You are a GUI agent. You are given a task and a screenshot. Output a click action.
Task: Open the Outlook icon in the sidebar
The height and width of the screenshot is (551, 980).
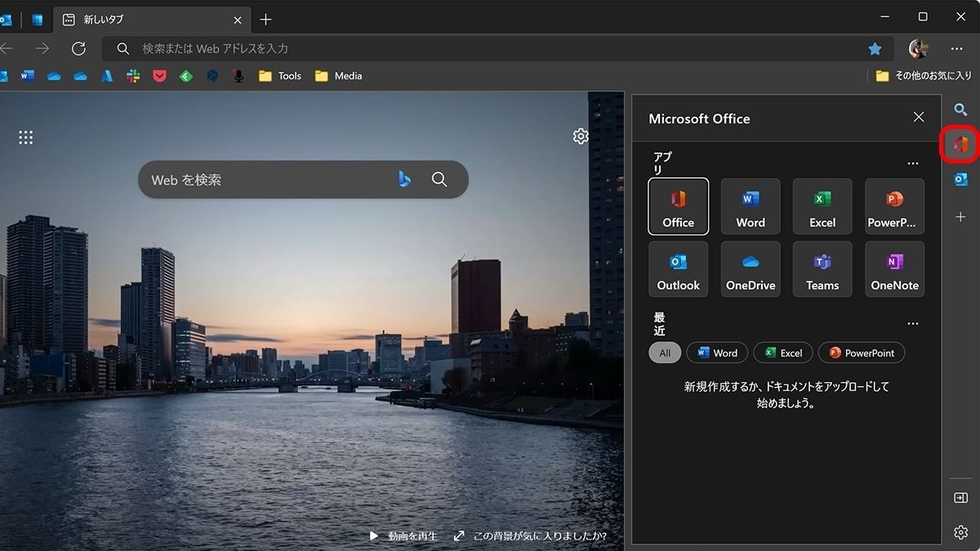point(960,180)
